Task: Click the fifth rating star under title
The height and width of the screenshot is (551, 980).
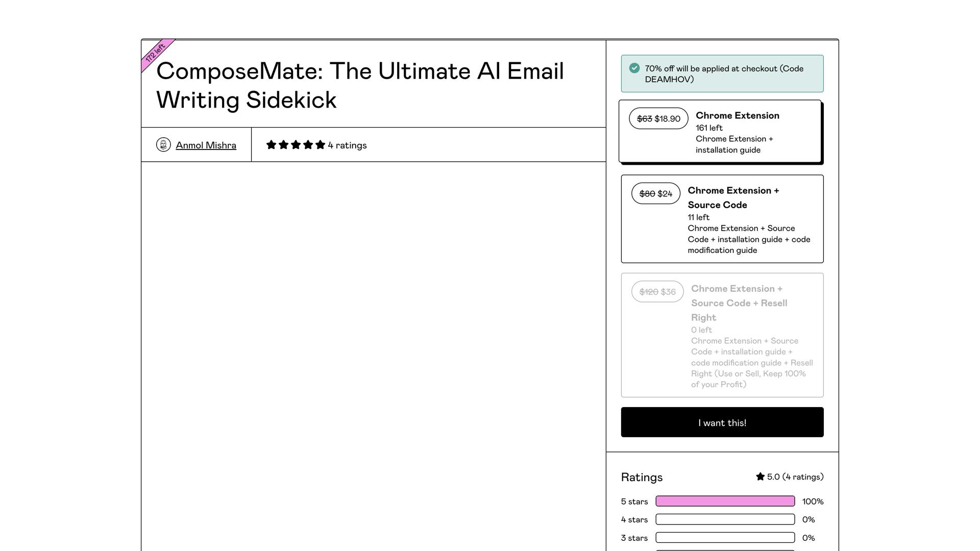Action: [320, 145]
